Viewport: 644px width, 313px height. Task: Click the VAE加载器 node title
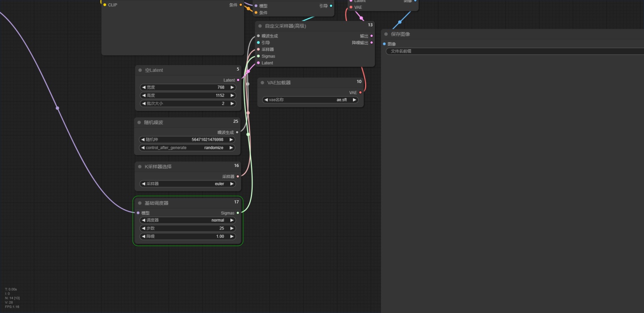point(279,83)
